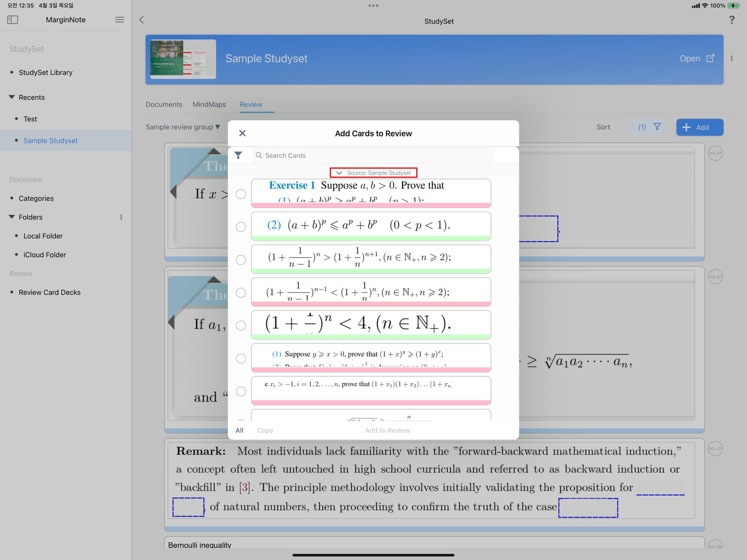Tap the second 02-07 date badge
Image resolution: width=747 pixels, height=560 pixels.
click(x=715, y=277)
